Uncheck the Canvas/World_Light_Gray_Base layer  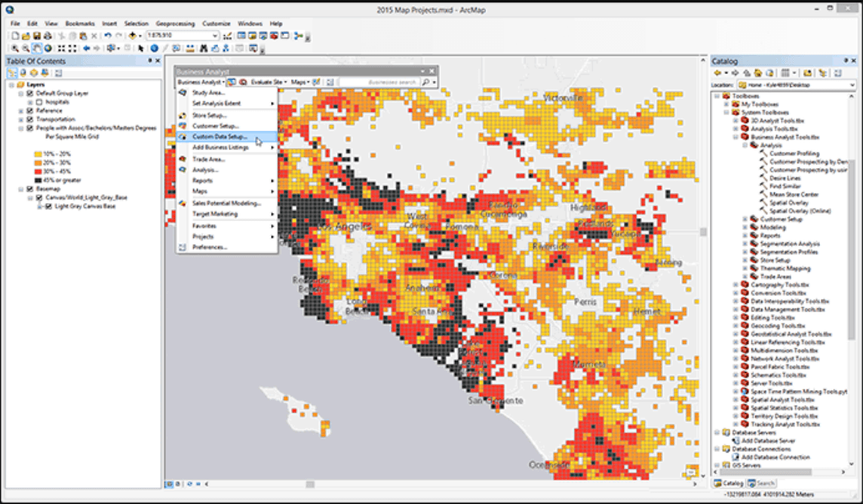[38, 198]
